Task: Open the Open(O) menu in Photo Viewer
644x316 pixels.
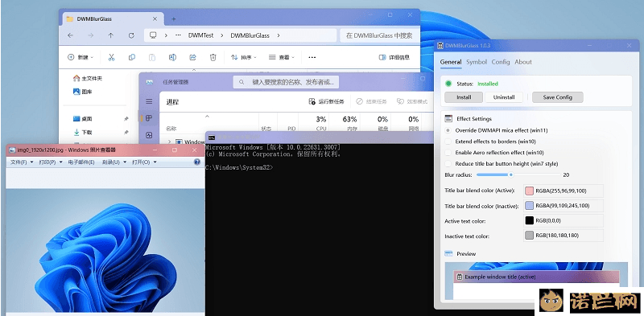Action: (x=144, y=162)
